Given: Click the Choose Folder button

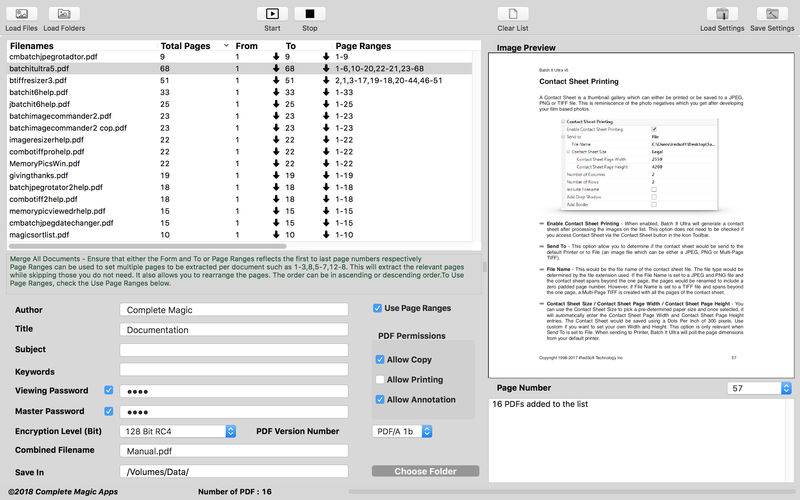Looking at the screenshot, I should pos(426,471).
